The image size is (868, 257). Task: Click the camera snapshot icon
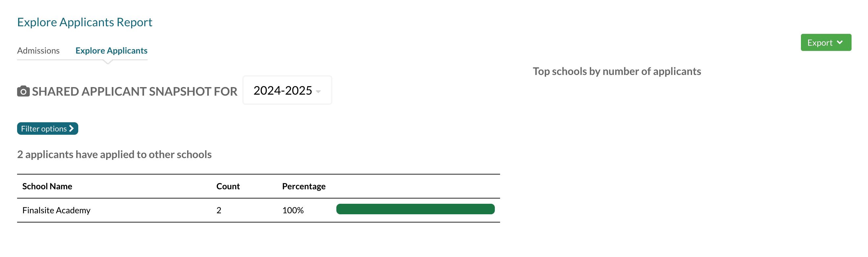click(23, 91)
